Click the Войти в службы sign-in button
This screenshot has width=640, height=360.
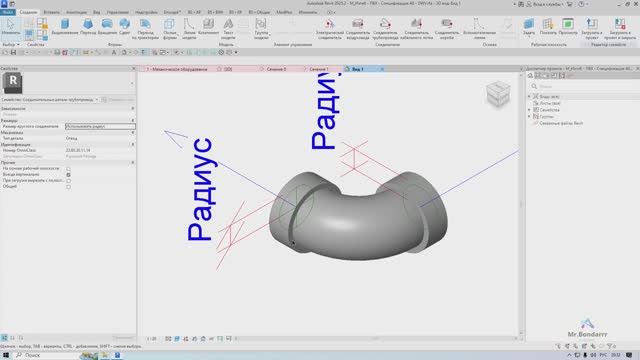tap(544, 4)
